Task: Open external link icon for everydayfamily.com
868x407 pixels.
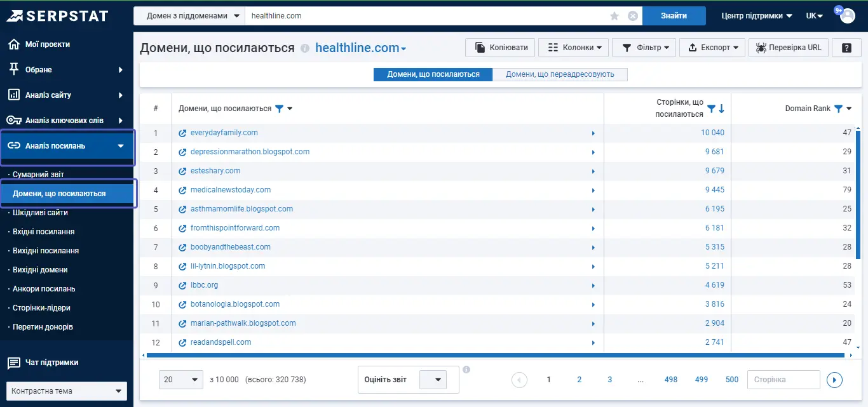Action: 182,133
